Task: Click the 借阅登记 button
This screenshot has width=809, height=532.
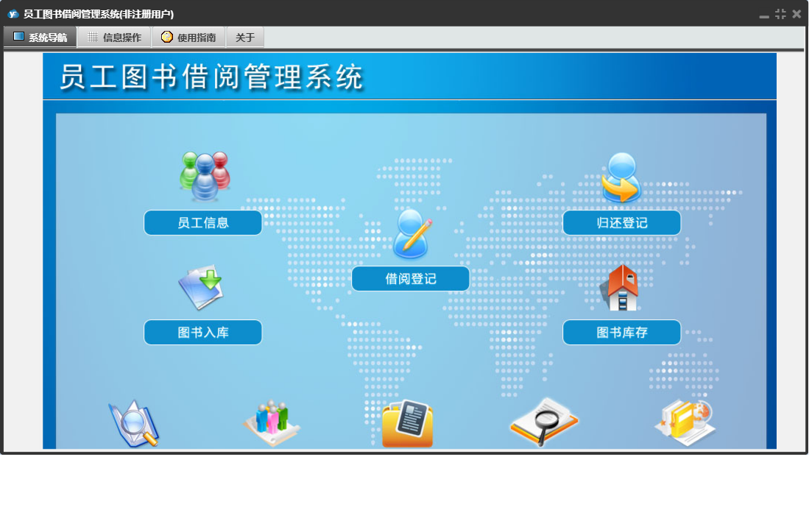Action: [x=411, y=279]
